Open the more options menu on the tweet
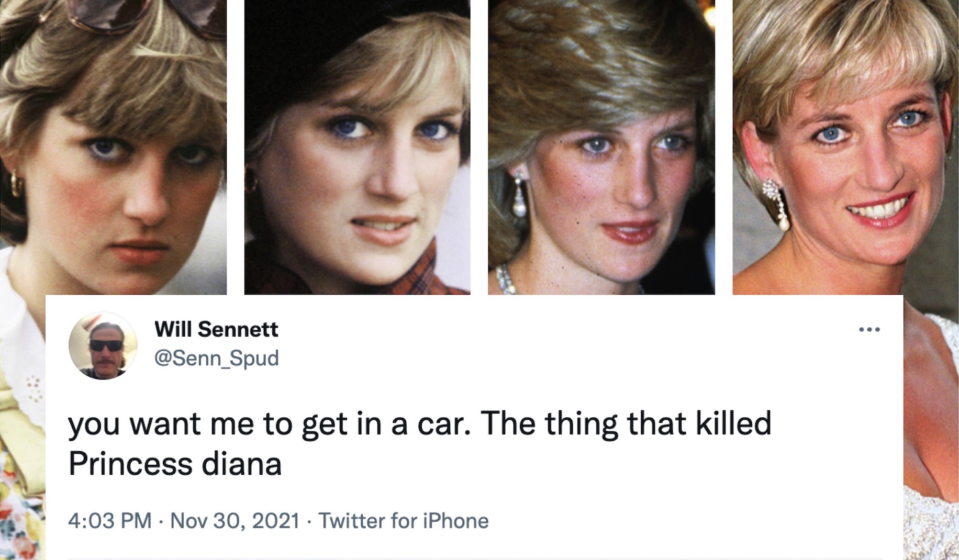 tap(869, 328)
